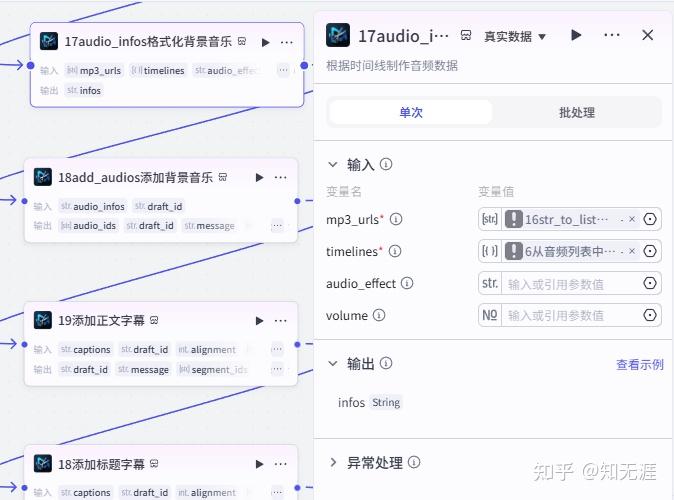Collapse the 输入 section
Viewport: 674px width, 500px height.
pyautogui.click(x=333, y=164)
